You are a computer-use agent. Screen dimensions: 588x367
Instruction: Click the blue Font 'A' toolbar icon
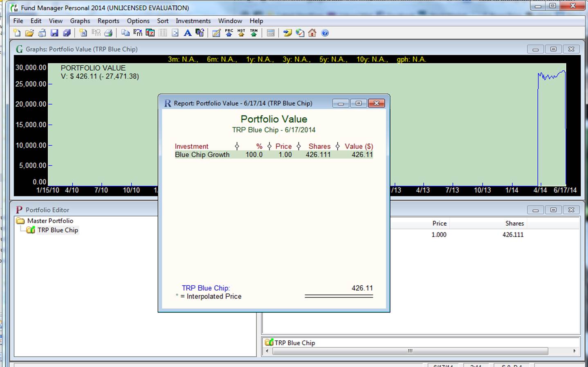[x=188, y=33]
